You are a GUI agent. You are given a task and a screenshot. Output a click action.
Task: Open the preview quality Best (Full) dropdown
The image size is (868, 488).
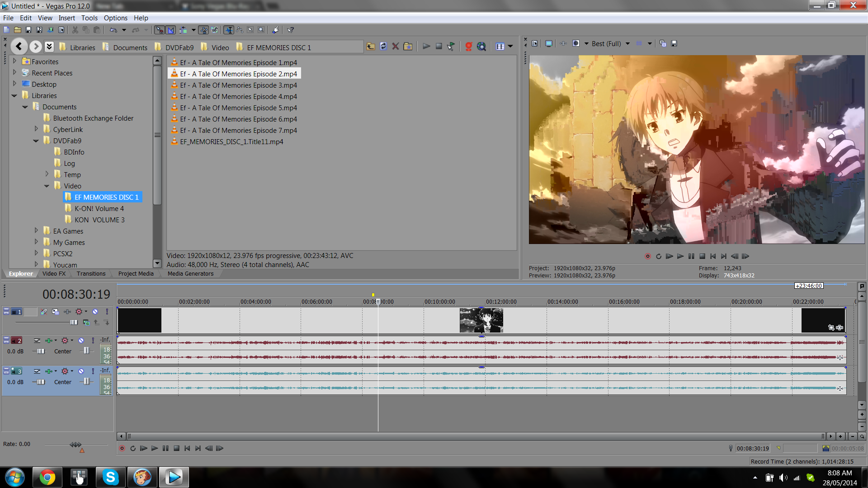[x=627, y=44]
